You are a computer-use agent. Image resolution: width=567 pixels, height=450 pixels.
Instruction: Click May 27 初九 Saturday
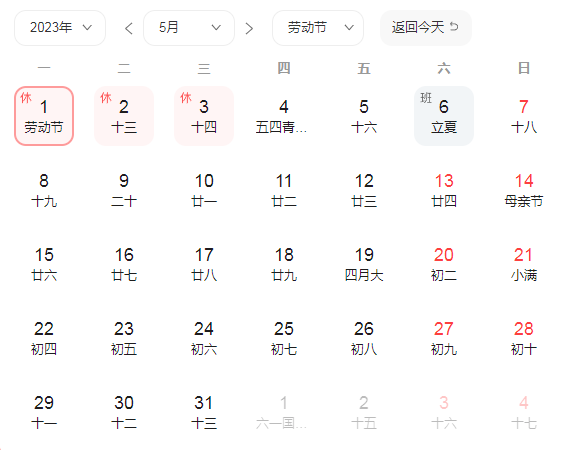444,338
